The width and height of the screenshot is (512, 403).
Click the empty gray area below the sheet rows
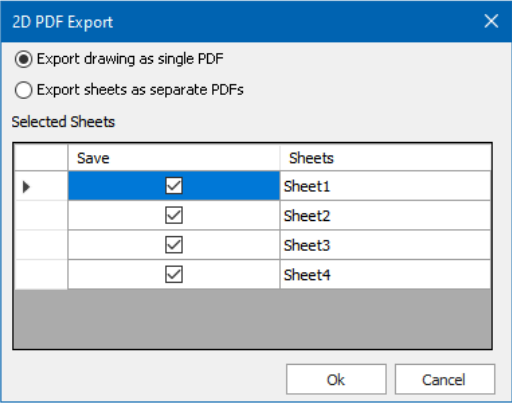click(253, 319)
